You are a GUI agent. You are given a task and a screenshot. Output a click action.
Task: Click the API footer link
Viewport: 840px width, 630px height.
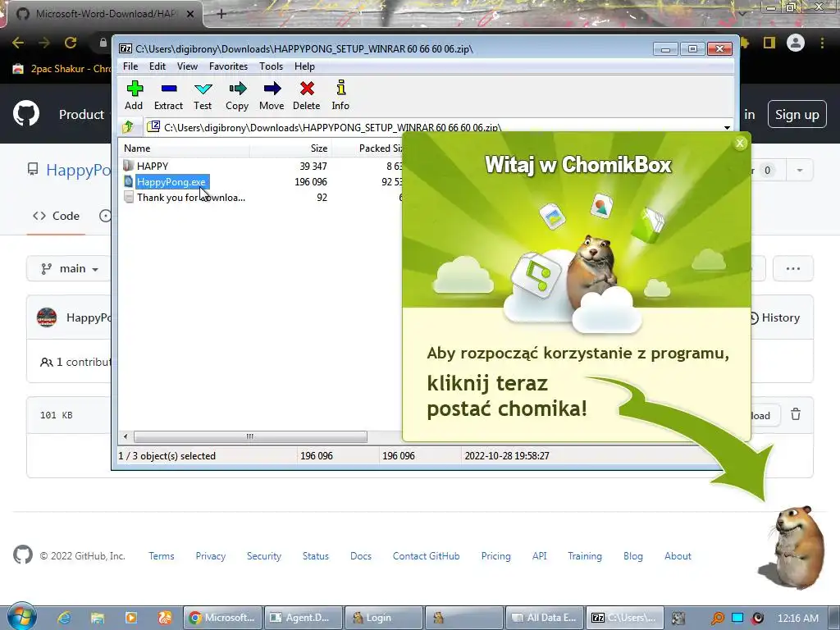[x=540, y=556]
